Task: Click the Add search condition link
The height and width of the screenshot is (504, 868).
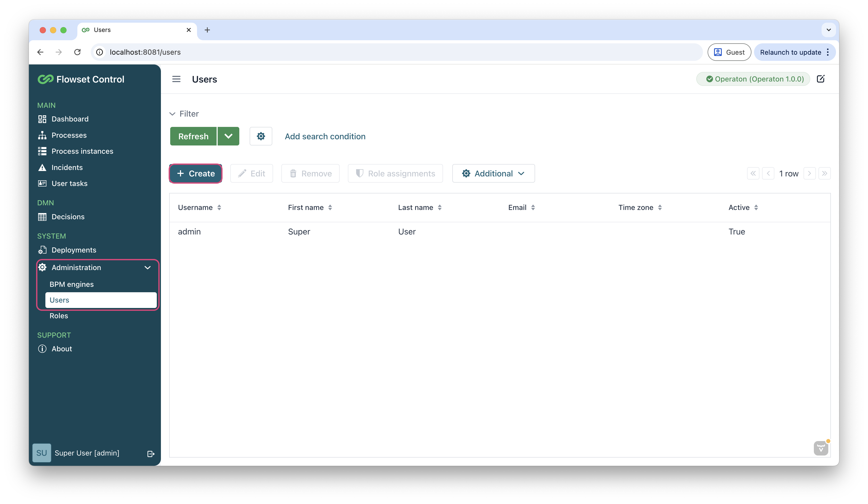Action: coord(325,136)
